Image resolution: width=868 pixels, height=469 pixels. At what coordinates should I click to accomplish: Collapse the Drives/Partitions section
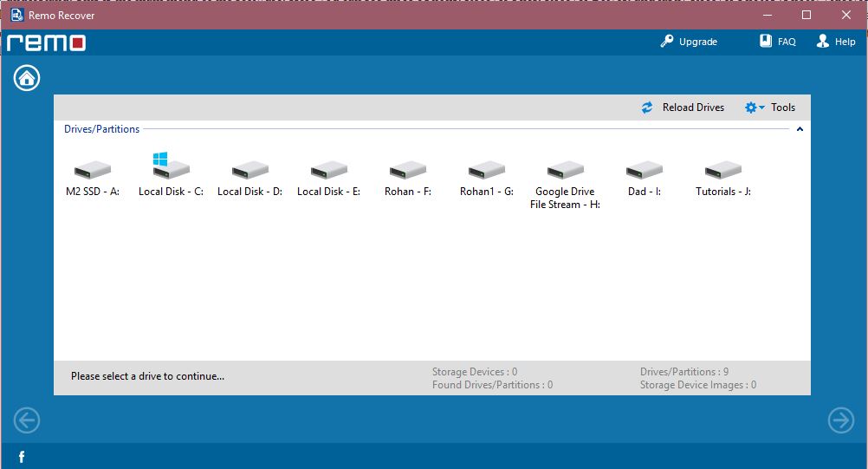[x=800, y=129]
